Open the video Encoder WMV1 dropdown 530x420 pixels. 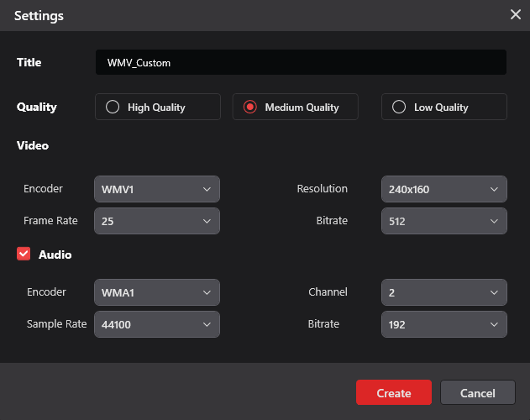click(157, 189)
